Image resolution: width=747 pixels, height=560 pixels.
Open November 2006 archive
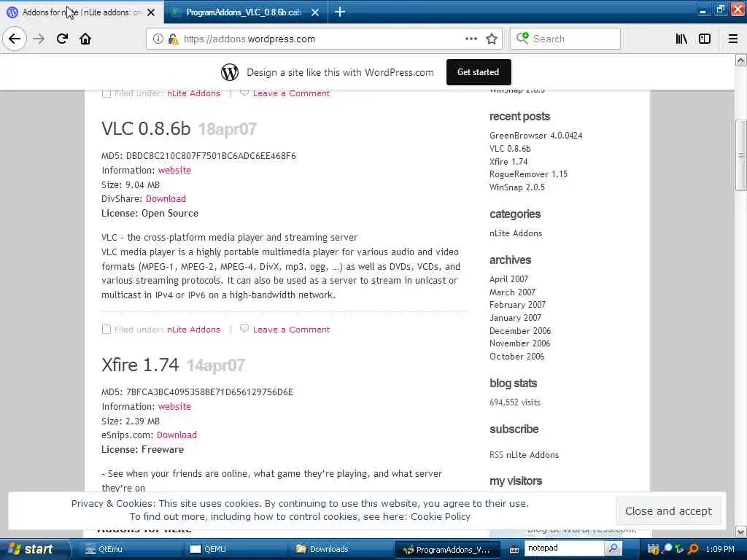click(519, 343)
